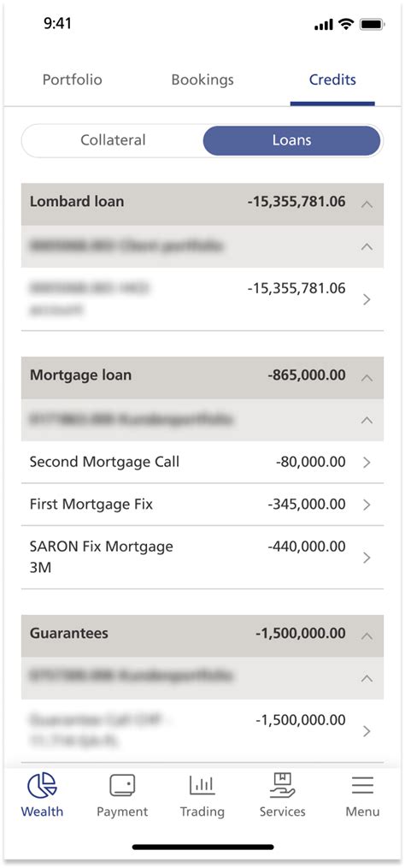This screenshot has width=405, height=868.
Task: Select the Credits tab
Action: [x=332, y=80]
